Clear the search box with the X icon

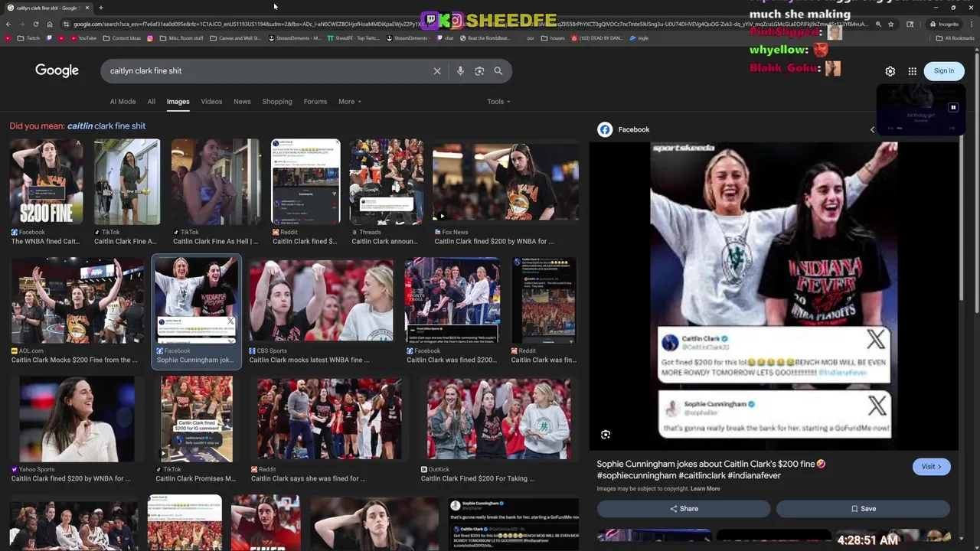[x=437, y=71]
